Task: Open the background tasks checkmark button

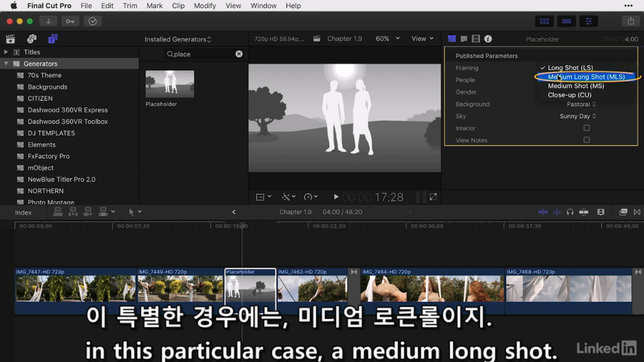Action: tap(93, 21)
